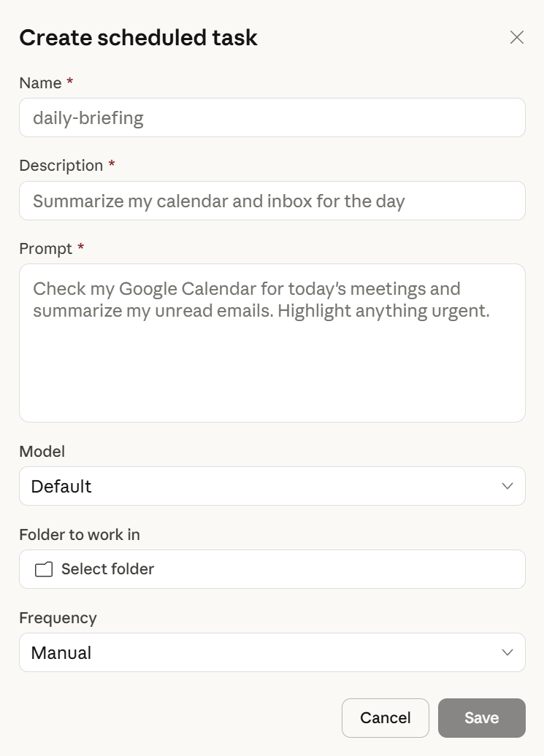Click the Save button
The width and height of the screenshot is (544, 756).
pyautogui.click(x=481, y=717)
